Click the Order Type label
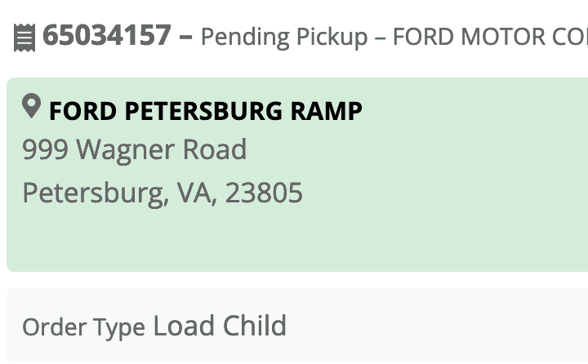This screenshot has height=364, width=588. (x=83, y=327)
